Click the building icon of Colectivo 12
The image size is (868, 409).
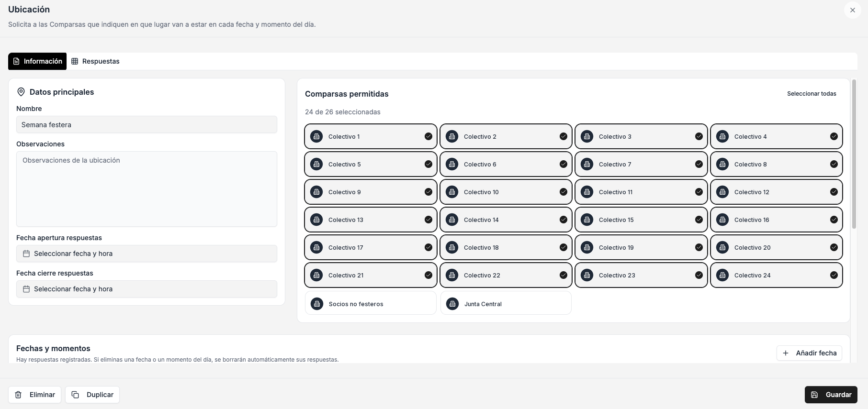coord(722,192)
